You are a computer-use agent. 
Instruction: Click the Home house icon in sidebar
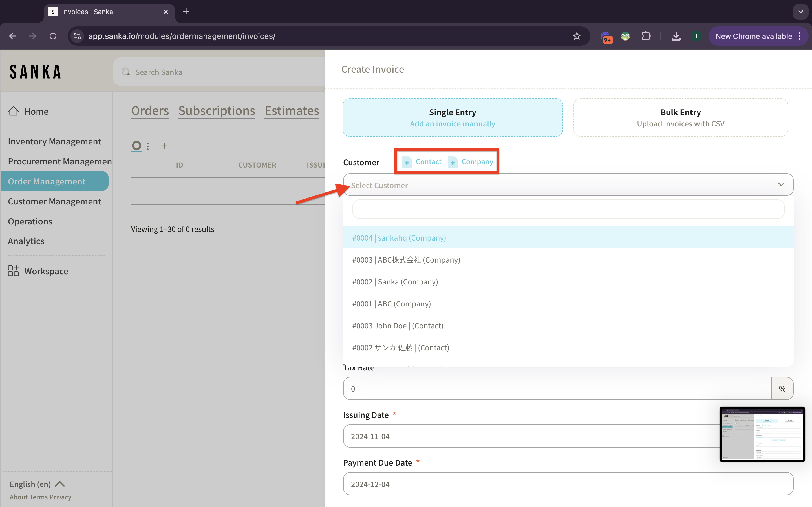click(x=14, y=111)
